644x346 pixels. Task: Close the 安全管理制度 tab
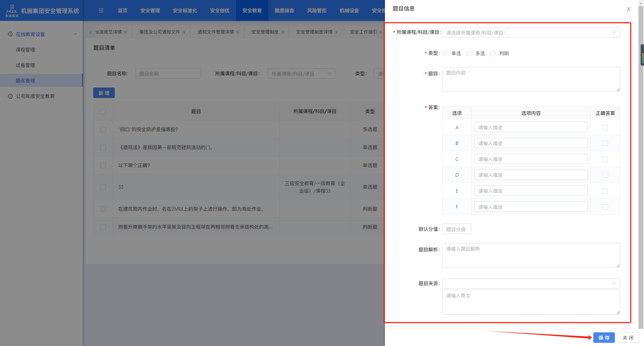(283, 32)
